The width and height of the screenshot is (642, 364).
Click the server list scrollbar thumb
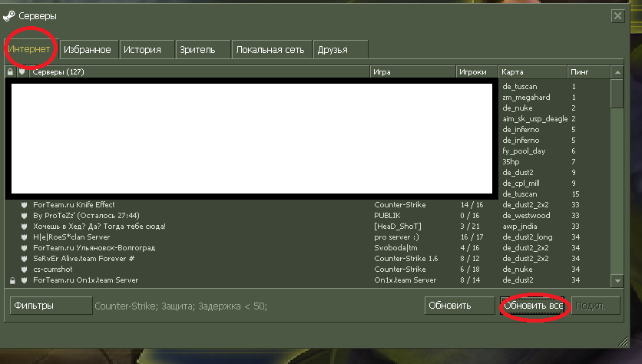pos(617,94)
